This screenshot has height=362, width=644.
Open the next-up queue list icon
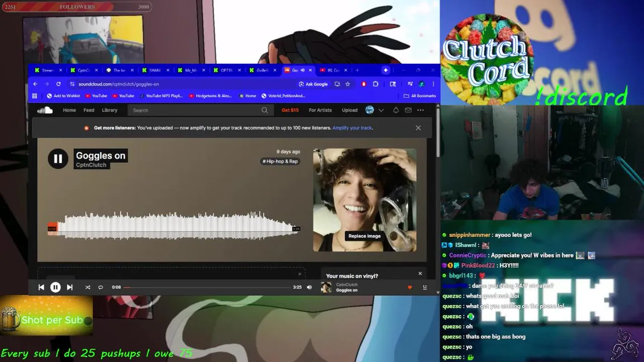[x=425, y=287]
